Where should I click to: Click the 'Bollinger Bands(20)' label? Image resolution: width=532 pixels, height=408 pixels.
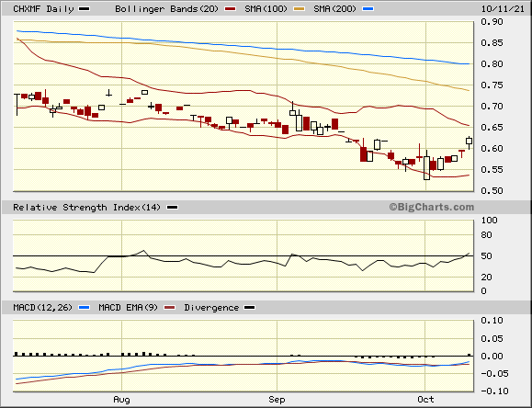coord(166,9)
